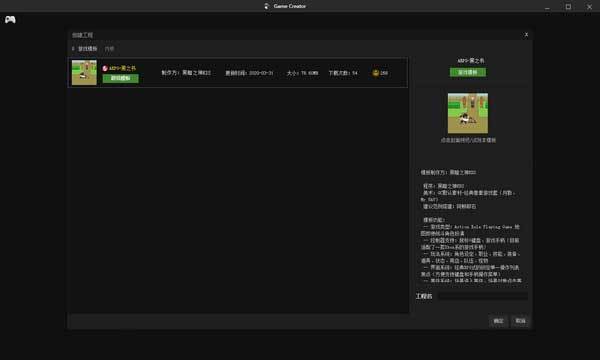Image resolution: width=600 pixels, height=360 pixels.
Task: Click the Game Creator logo in title bar
Action: coord(267,6)
